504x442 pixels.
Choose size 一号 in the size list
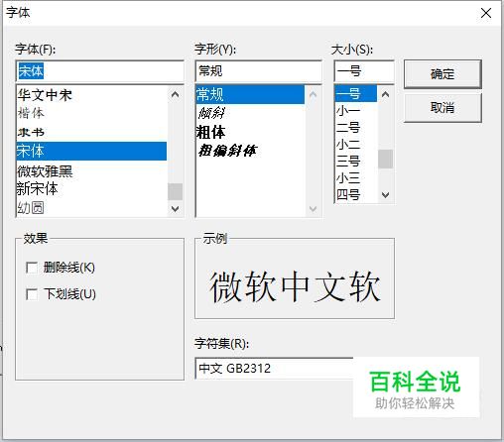[x=356, y=94]
